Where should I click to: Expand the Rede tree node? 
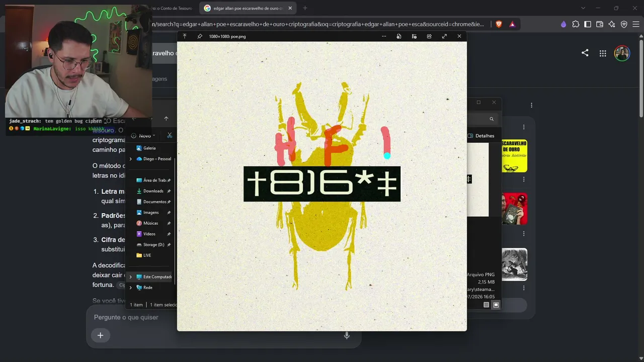(x=131, y=288)
